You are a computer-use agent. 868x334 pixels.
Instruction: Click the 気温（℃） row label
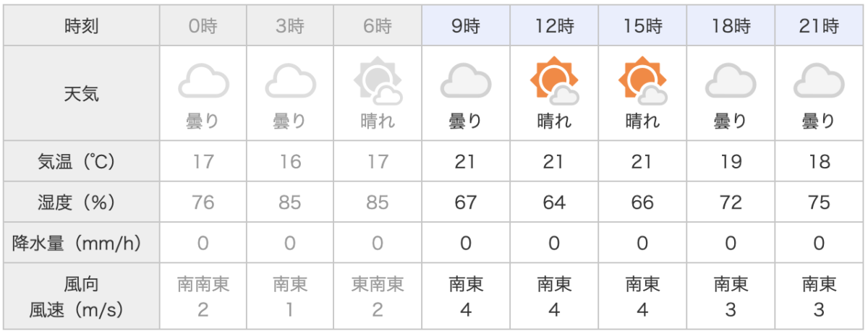(x=81, y=160)
